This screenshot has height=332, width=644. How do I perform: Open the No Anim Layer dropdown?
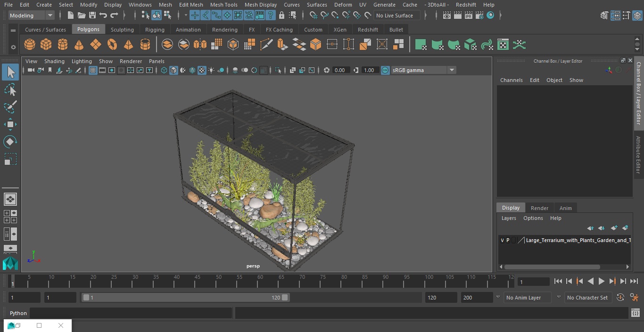click(x=527, y=298)
